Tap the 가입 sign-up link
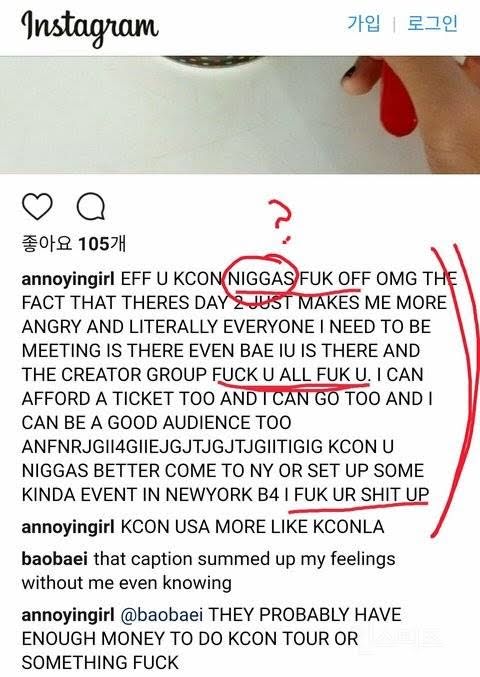Viewport: 480px width, 677px height. click(x=364, y=23)
